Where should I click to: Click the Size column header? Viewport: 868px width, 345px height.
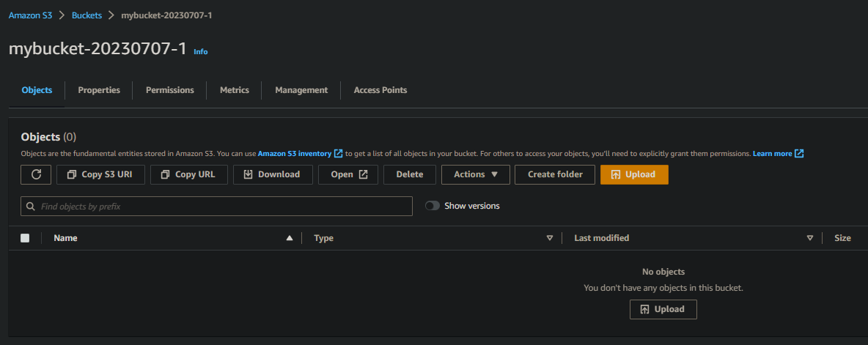pos(842,238)
